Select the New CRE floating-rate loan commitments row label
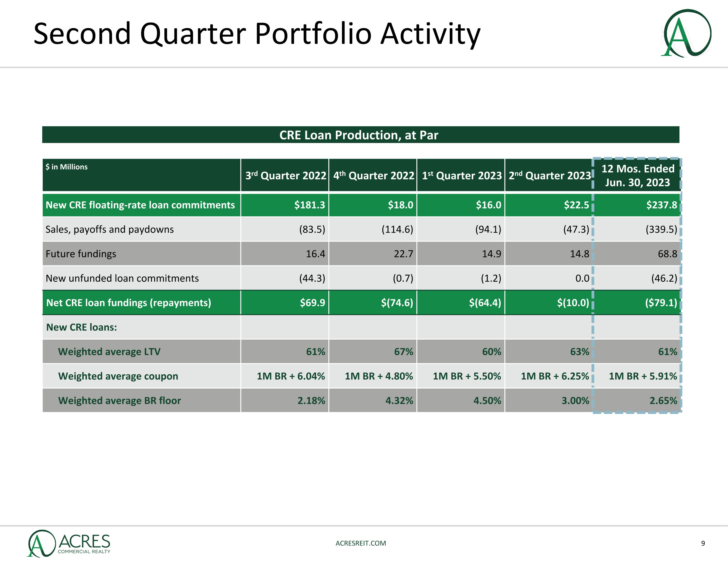 coord(140,205)
